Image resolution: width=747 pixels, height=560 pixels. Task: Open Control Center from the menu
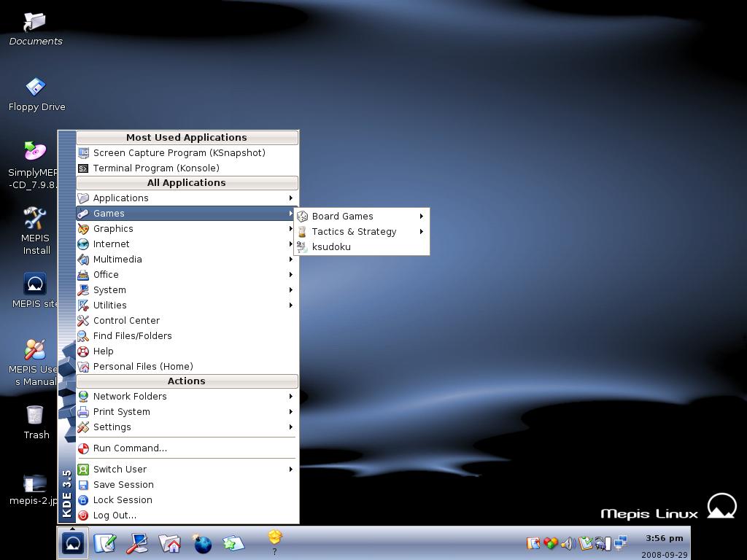pyautogui.click(x=187, y=321)
